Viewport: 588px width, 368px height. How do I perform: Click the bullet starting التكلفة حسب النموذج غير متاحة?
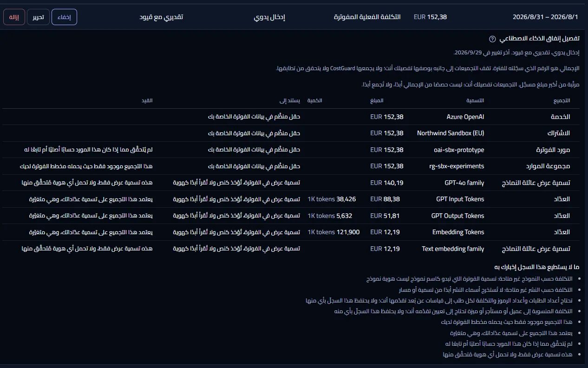pos(469,279)
